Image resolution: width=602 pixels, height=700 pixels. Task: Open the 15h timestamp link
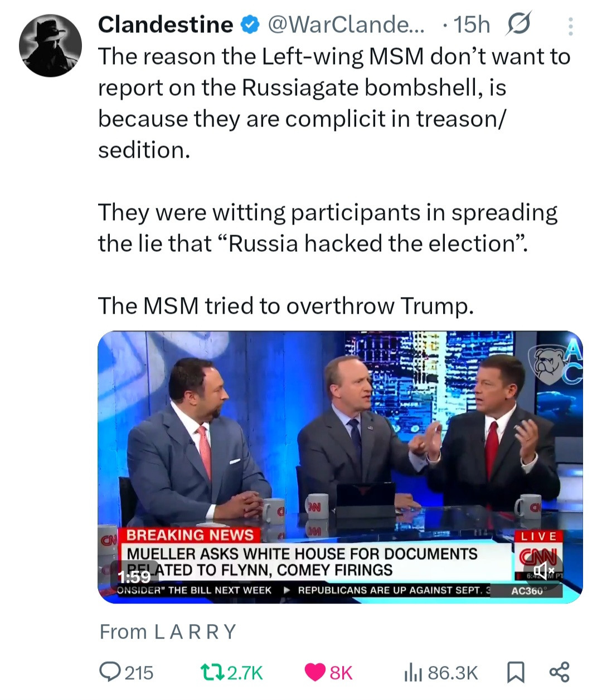coord(471,25)
